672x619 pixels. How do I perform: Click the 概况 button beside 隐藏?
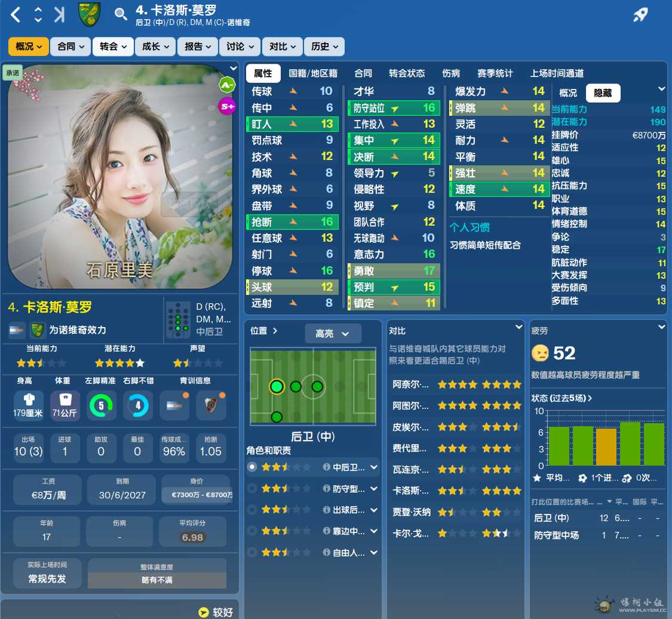567,93
